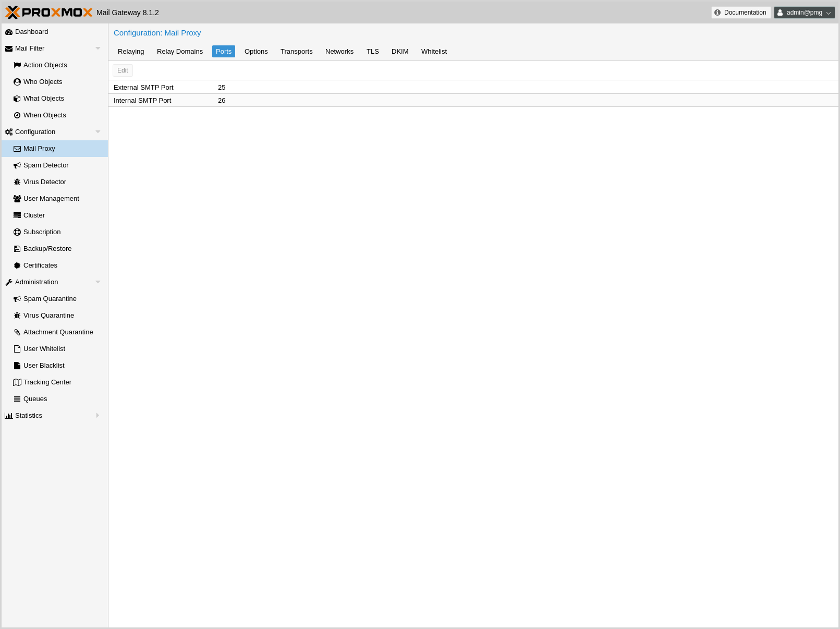Expand the Statistics section arrow
The image size is (840, 629).
[x=98, y=416]
